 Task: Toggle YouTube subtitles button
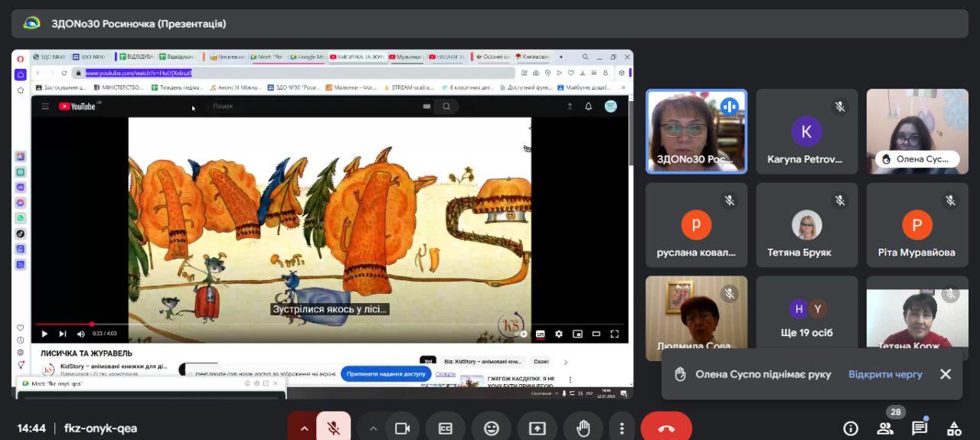541,334
